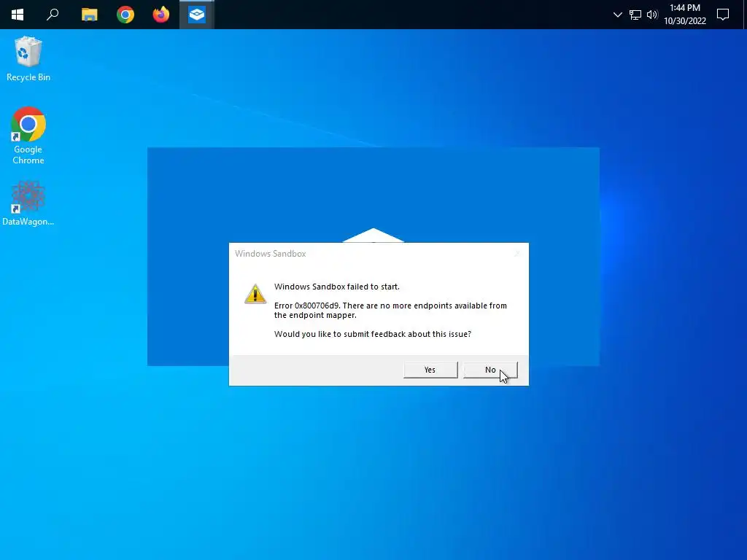Select the Recycle Bin desktop icon
This screenshot has width=747, height=560.
(28, 59)
